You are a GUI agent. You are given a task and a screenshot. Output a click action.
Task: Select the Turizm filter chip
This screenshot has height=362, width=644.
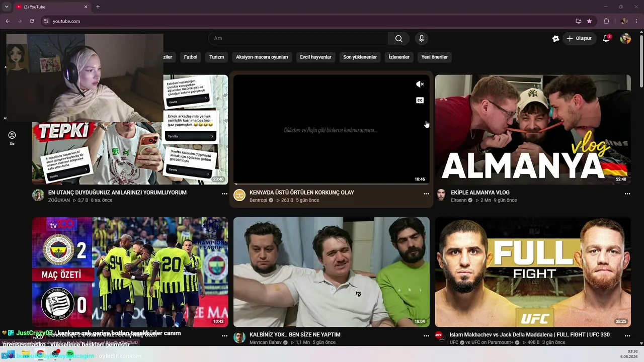[216, 57]
